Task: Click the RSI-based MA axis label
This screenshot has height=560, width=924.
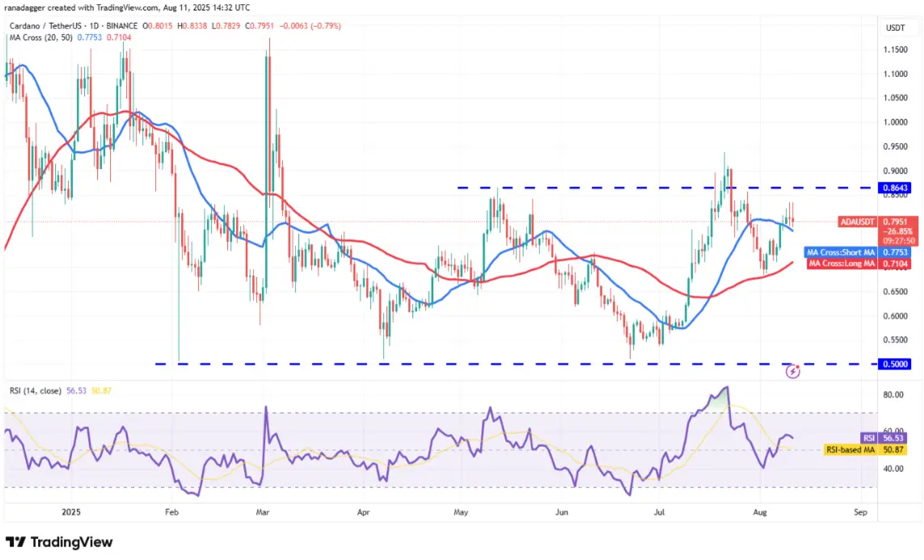Action: [850, 449]
